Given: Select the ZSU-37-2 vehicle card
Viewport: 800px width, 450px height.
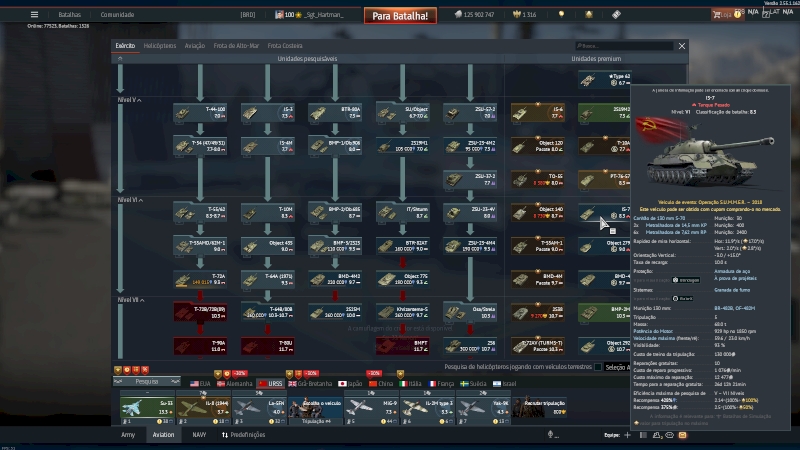Looking at the screenshot, I should (x=470, y=179).
